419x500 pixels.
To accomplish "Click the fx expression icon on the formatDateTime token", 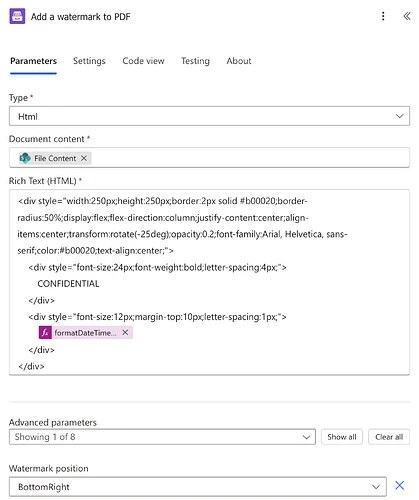I will coord(45,333).
